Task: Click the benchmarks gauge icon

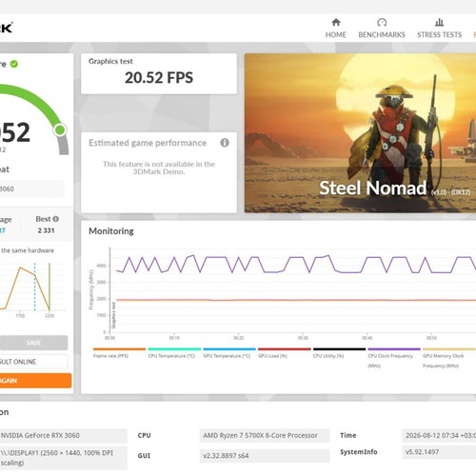Action: click(382, 22)
